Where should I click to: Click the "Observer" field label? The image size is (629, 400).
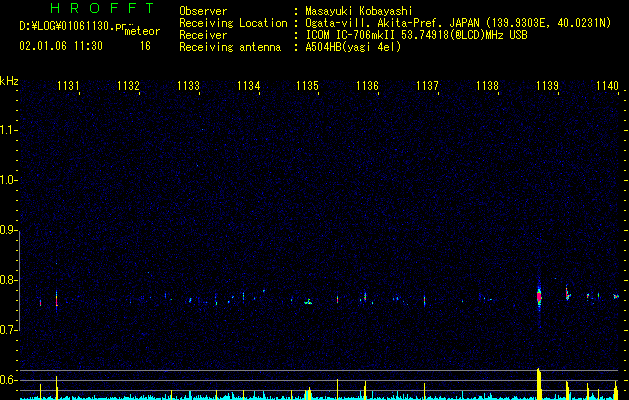click(x=203, y=11)
